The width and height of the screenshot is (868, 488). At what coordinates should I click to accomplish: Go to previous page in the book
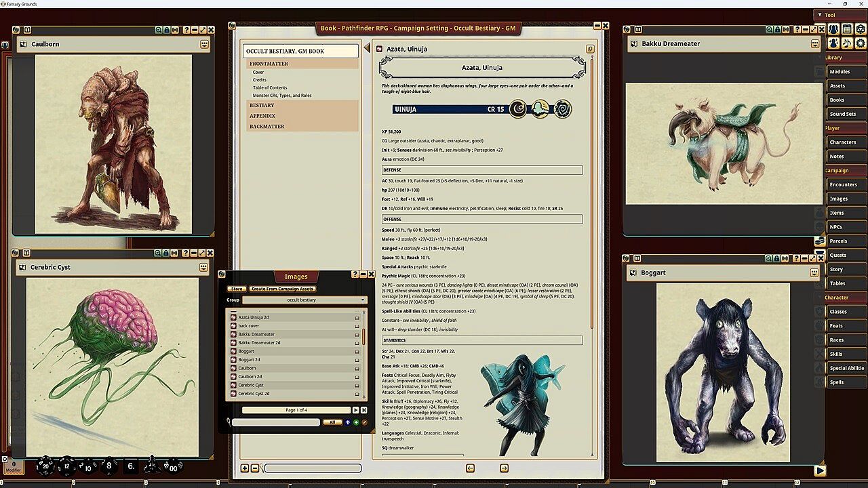coord(470,468)
